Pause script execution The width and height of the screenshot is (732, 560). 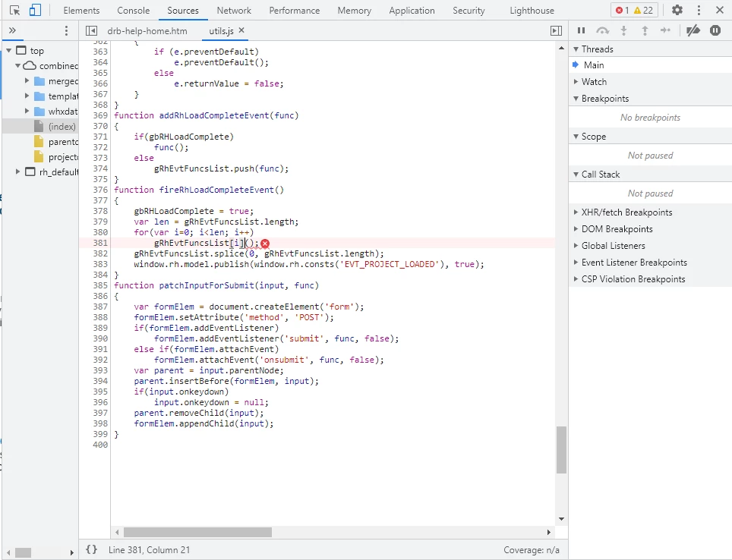point(581,30)
